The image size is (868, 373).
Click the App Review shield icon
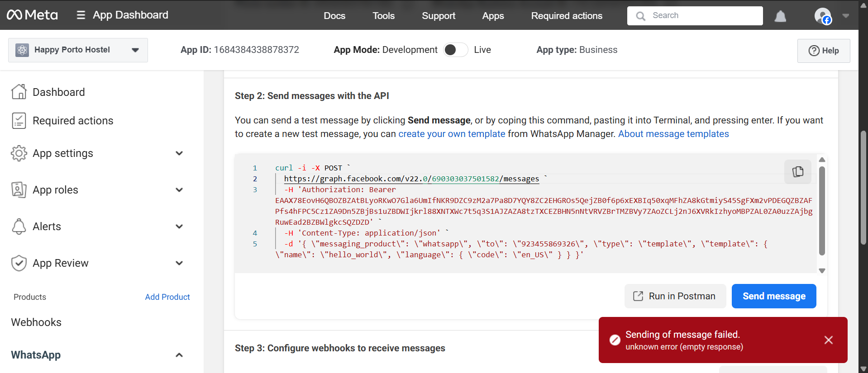pos(19,263)
